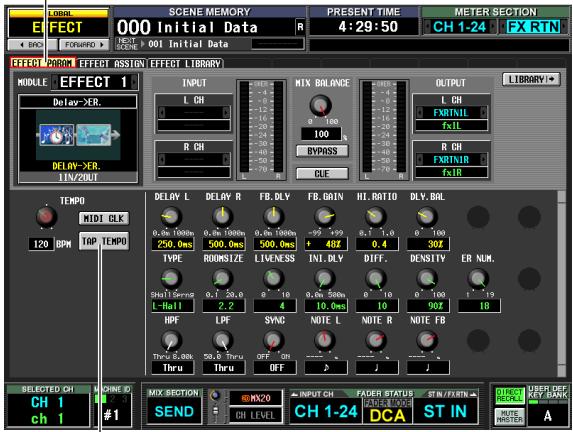
Task: Adjust the HI.RATIO knob
Action: (x=376, y=217)
